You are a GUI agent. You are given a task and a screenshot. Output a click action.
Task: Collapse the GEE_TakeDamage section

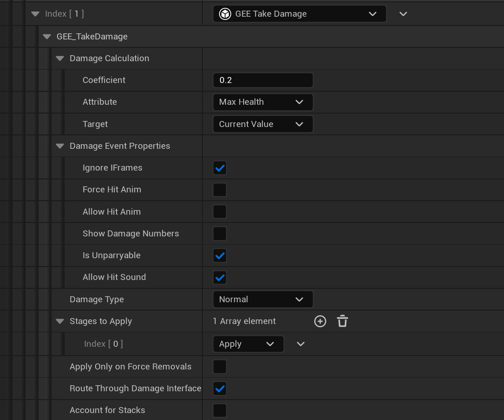point(47,37)
